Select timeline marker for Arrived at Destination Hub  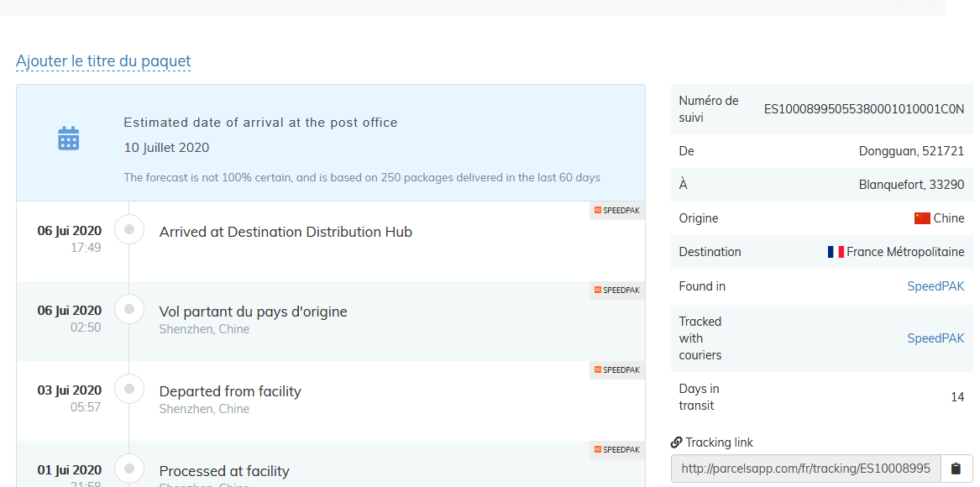click(129, 229)
